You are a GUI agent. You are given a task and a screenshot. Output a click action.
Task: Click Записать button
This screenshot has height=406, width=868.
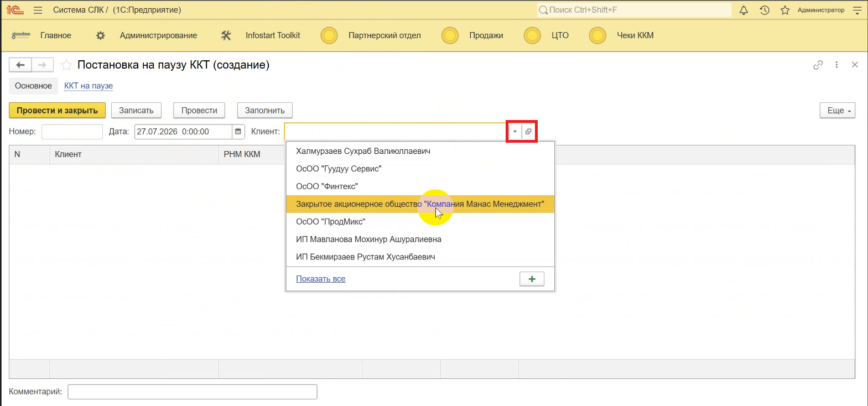coord(136,111)
